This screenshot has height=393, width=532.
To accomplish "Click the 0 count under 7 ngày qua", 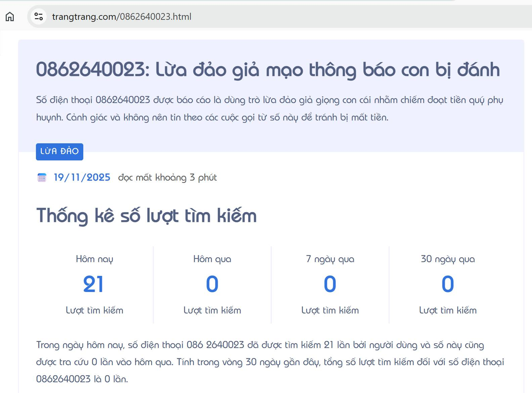I will (330, 284).
